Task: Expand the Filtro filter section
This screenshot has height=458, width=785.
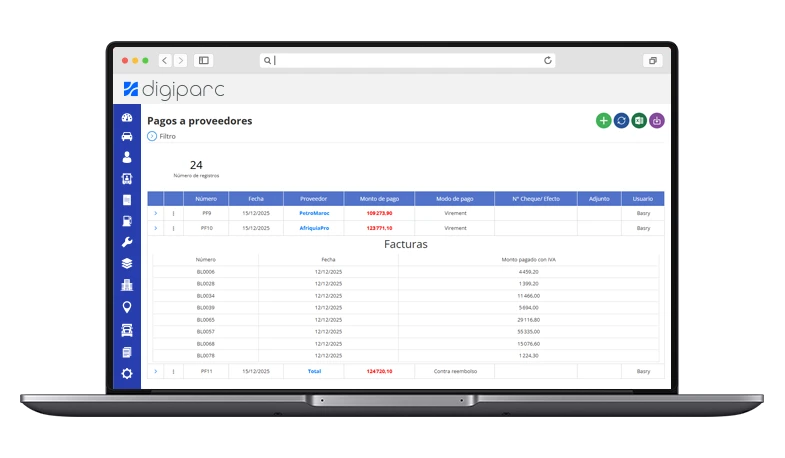Action: tap(152, 136)
